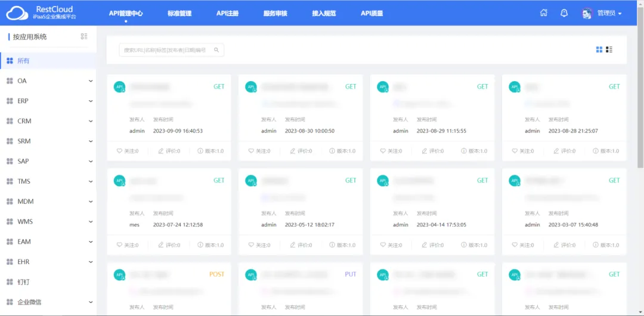Follow the API published 2023-09-09 16:40:53
This screenshot has height=316, width=644.
[128, 151]
